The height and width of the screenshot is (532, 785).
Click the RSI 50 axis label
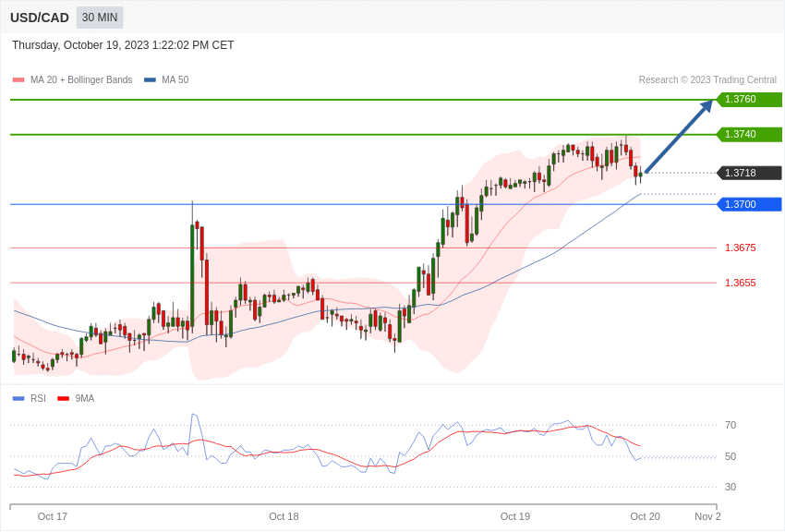click(731, 456)
